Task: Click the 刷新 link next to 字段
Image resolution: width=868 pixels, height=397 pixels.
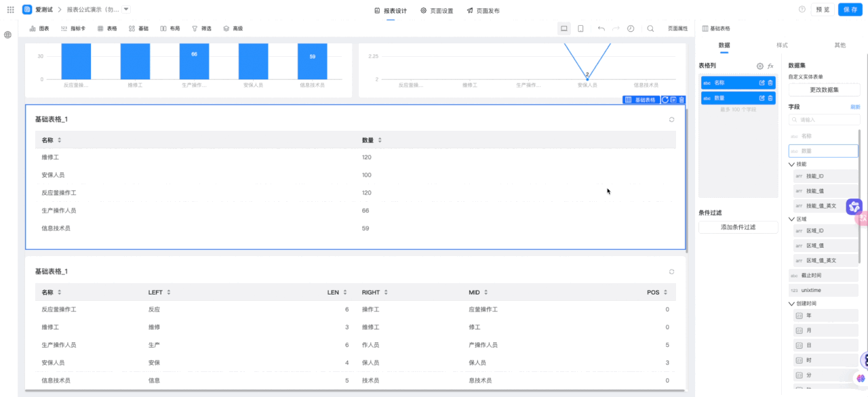Action: tap(855, 107)
